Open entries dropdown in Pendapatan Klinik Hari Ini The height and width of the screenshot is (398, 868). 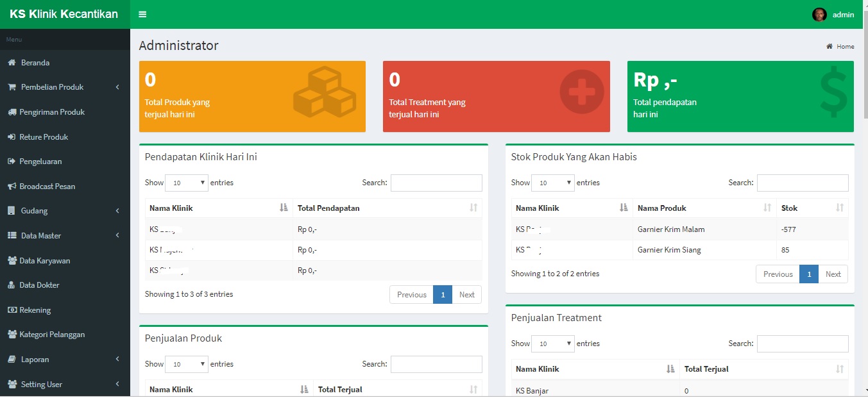(x=187, y=183)
